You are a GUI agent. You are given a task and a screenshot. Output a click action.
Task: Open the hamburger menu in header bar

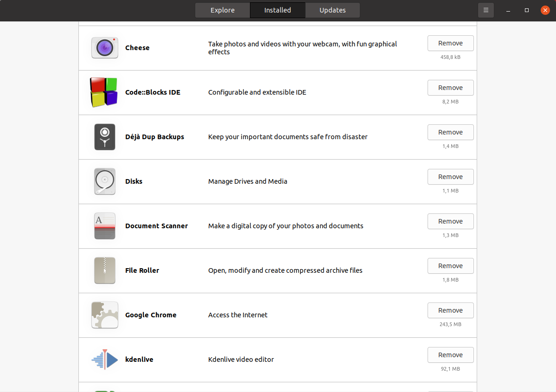pos(486,10)
